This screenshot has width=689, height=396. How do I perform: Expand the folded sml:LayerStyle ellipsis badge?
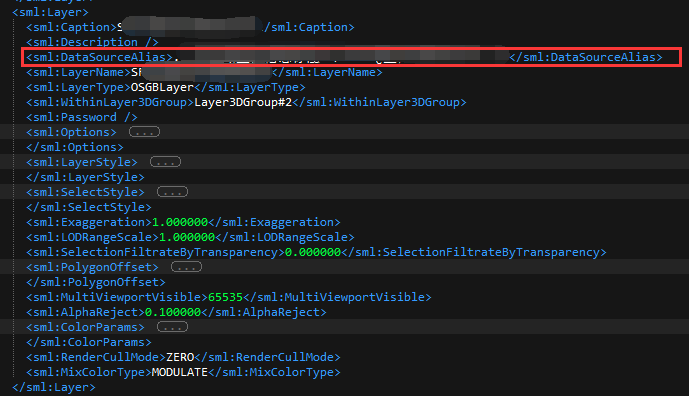[x=165, y=162]
